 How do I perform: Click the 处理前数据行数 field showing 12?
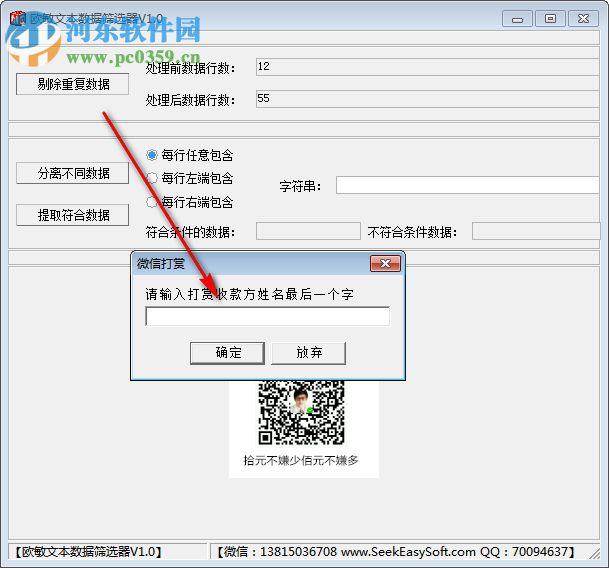pyautogui.click(x=427, y=67)
